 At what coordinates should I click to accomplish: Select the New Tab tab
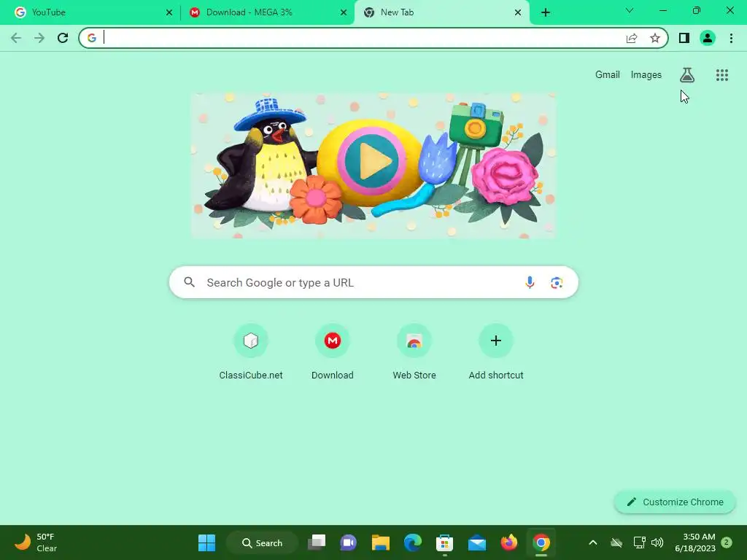(x=441, y=12)
